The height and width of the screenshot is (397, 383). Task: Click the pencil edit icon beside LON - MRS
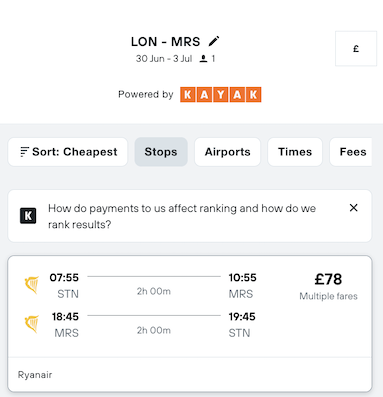pyautogui.click(x=214, y=41)
